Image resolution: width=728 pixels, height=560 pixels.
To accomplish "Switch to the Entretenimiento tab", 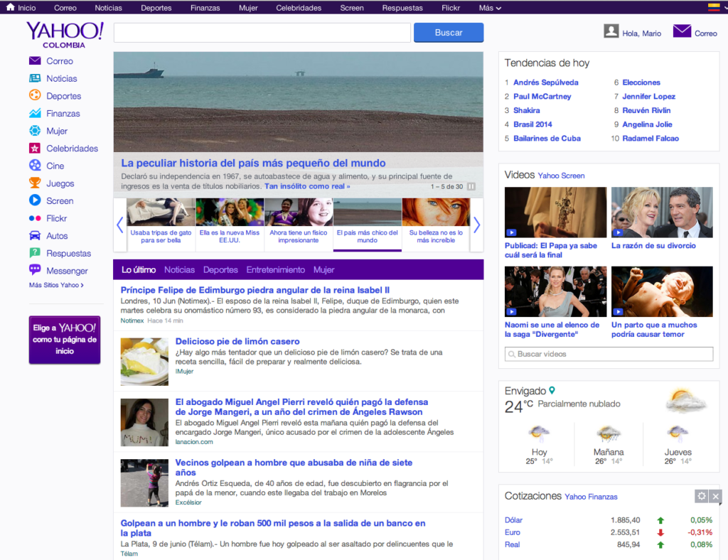I will coord(276,269).
